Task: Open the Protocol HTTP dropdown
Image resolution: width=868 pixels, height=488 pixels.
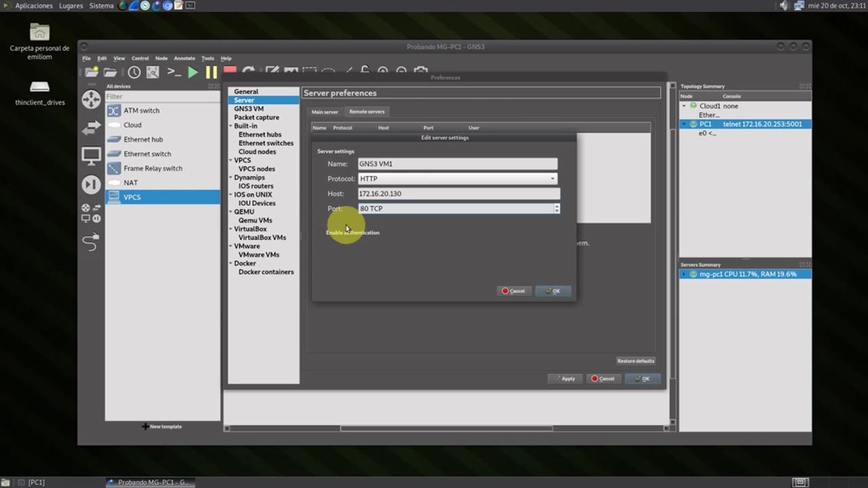Action: [x=458, y=179]
